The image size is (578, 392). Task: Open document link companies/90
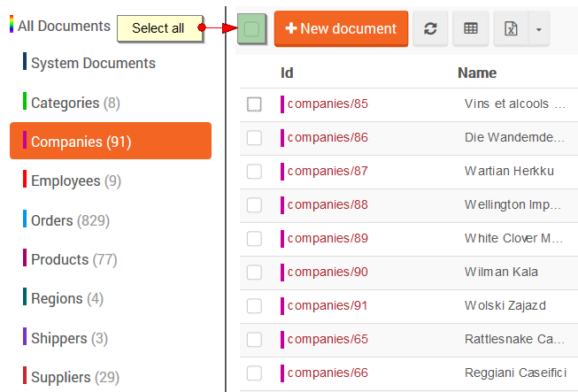click(x=328, y=272)
